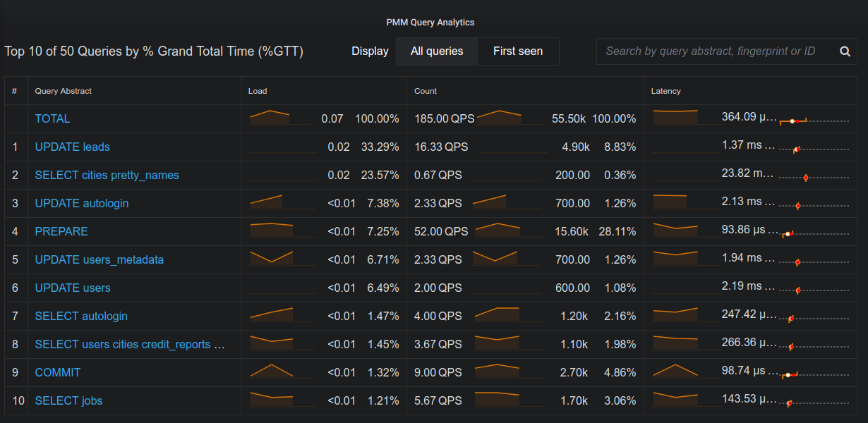The height and width of the screenshot is (423, 868).
Task: Select the All queries display option
Action: (x=437, y=51)
